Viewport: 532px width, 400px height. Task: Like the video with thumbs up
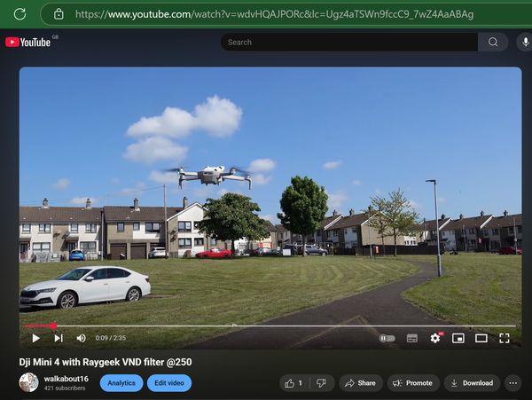[x=293, y=383]
